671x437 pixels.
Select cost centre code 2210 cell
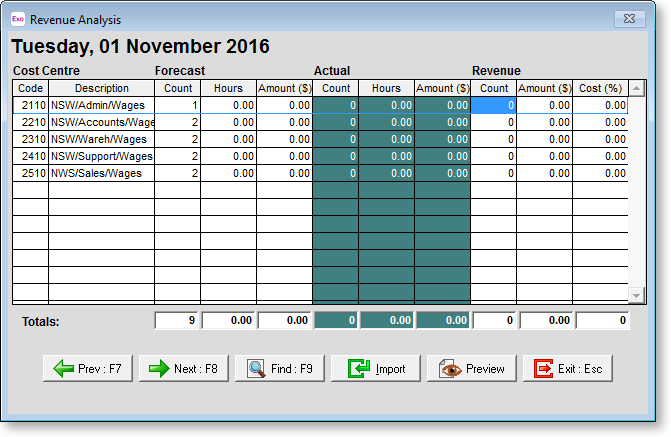(x=30, y=122)
